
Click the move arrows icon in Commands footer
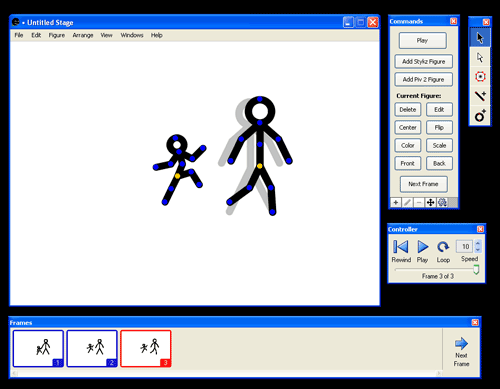tap(430, 202)
